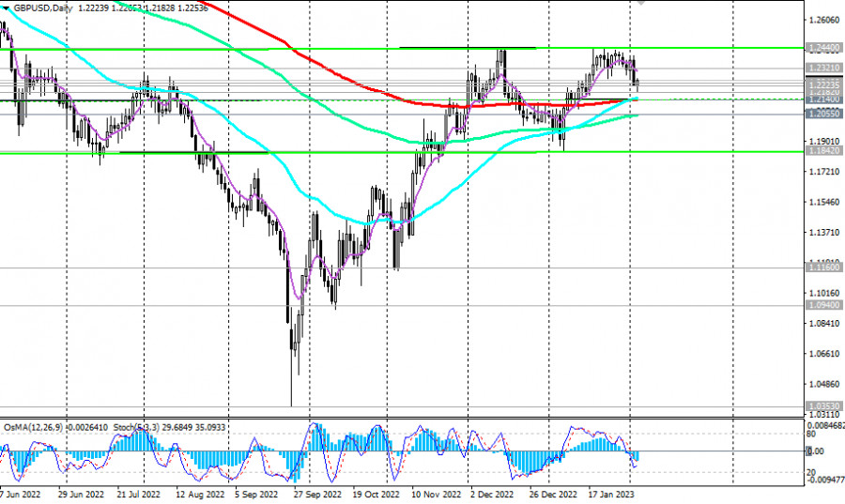Click the 1.26060 value on price axis
The height and width of the screenshot is (504, 845).
(x=824, y=20)
